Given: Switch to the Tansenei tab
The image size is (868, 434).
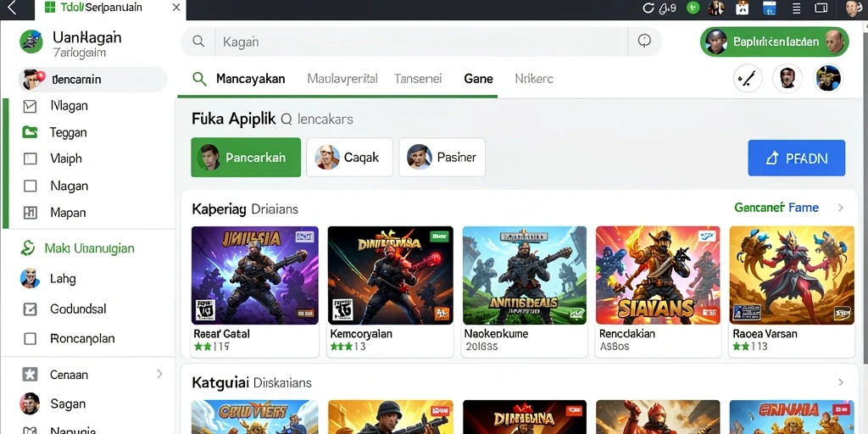Looking at the screenshot, I should coord(418,79).
